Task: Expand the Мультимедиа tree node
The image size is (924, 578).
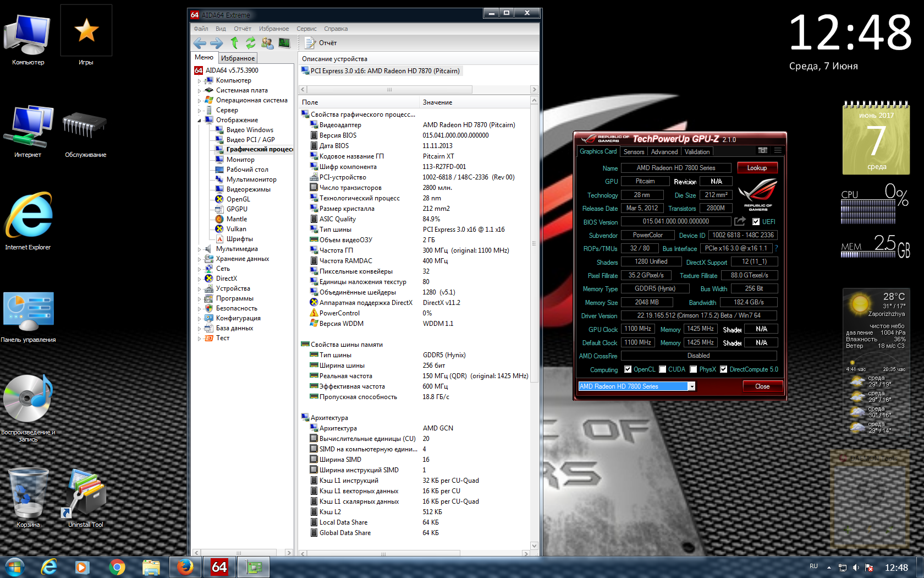Action: click(x=199, y=249)
